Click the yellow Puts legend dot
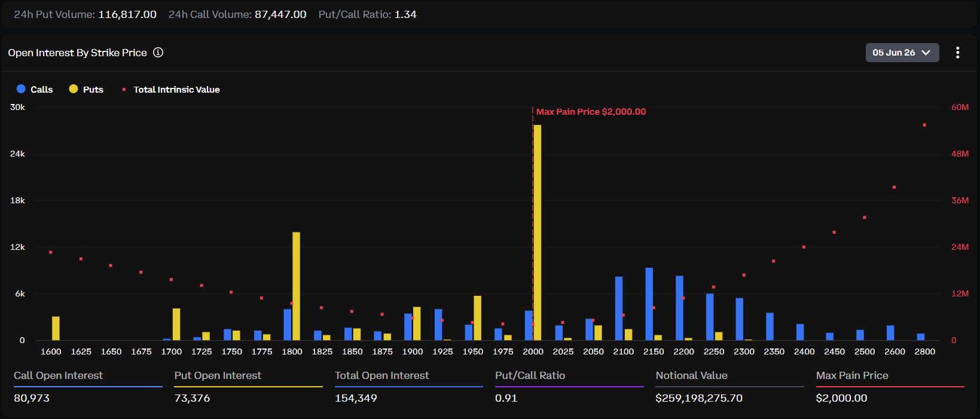Viewport: 980px width, 419px height. click(74, 89)
